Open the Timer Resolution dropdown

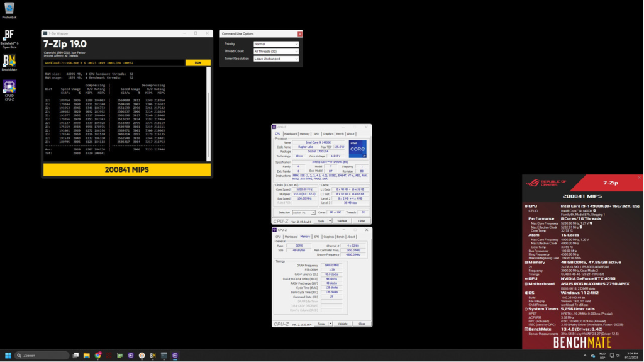click(276, 59)
